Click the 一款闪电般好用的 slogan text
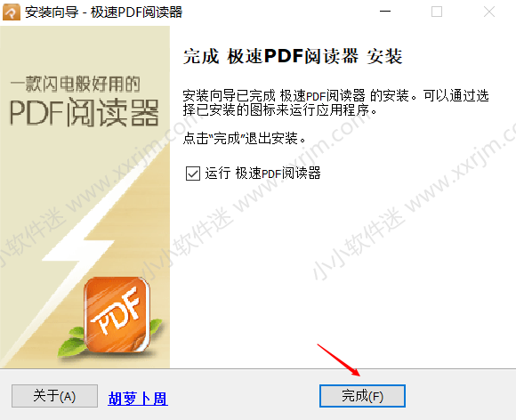 click(76, 84)
